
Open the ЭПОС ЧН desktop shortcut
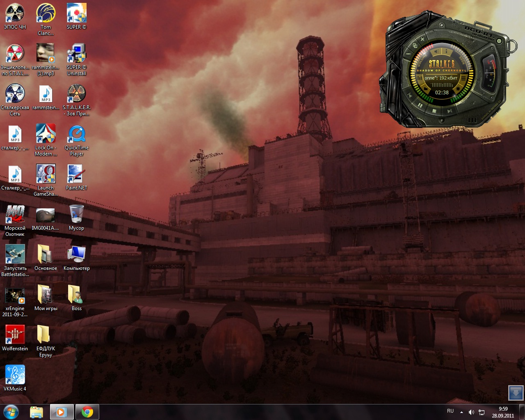[x=15, y=16]
